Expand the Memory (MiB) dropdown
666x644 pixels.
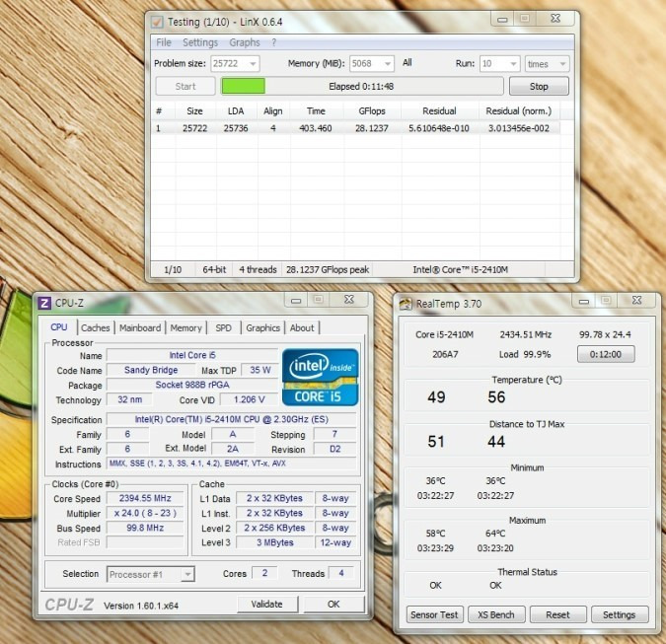388,64
